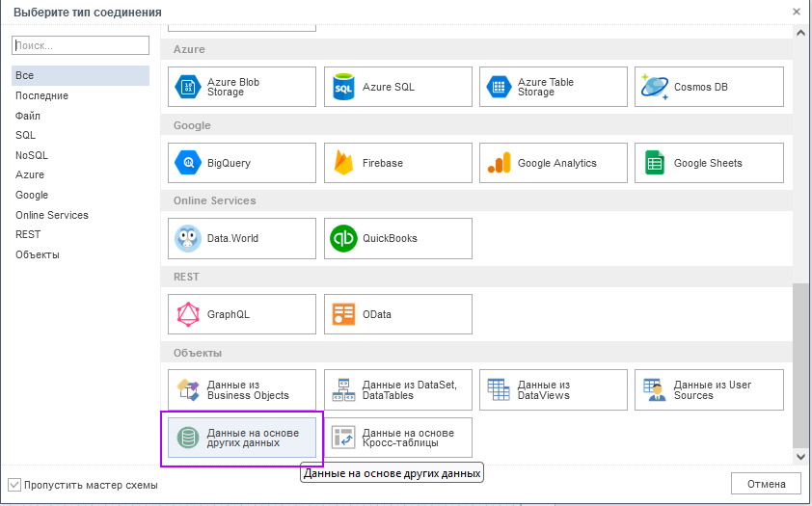Select the Data.World connection icon

[x=187, y=239]
